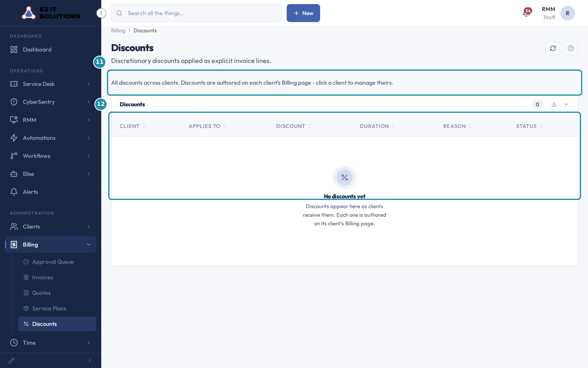Viewport: 588px width, 368px height.
Task: Open Service Plans under Billing
Action: click(x=57, y=309)
